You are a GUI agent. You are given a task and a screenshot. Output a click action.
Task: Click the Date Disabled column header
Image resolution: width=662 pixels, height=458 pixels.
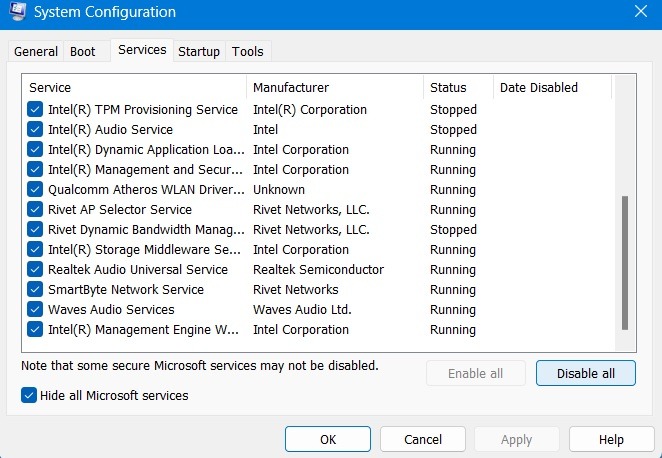tap(552, 87)
